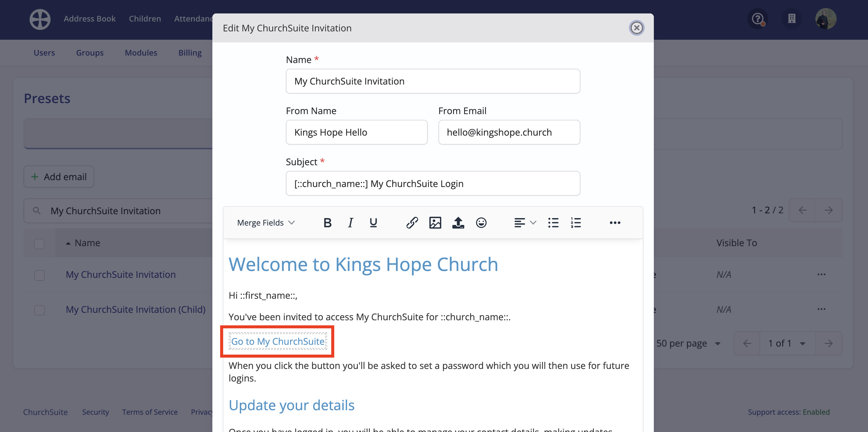
Task: Open the ChurchSuite footer link
Action: pos(45,412)
